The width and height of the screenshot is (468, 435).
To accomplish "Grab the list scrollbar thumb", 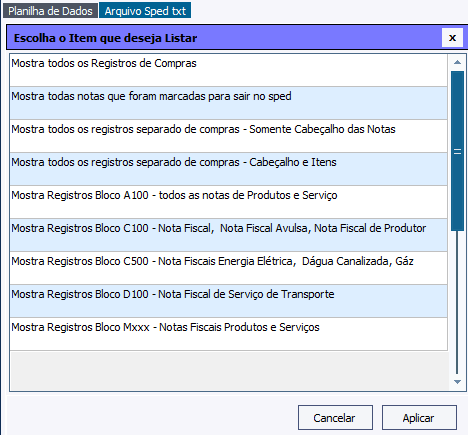I will pos(457,151).
